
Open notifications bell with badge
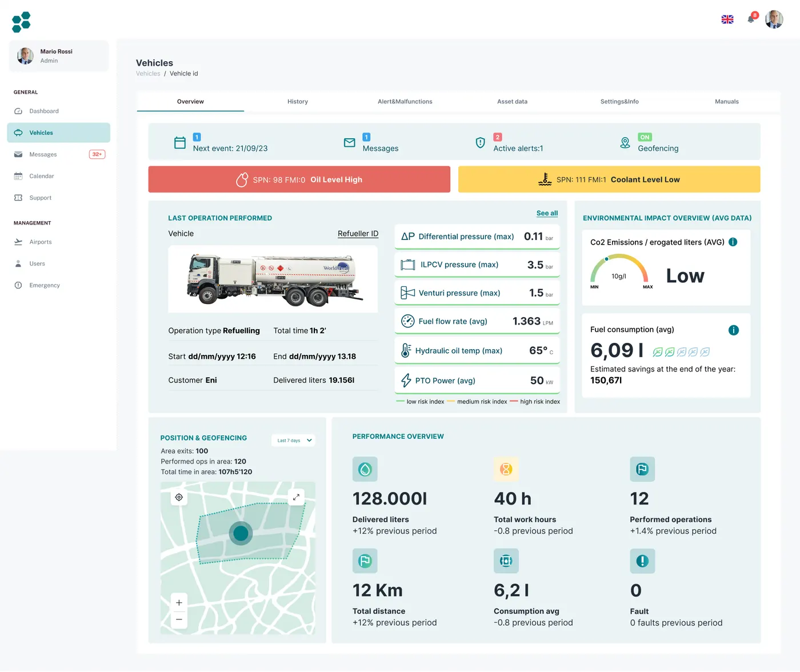(x=751, y=18)
